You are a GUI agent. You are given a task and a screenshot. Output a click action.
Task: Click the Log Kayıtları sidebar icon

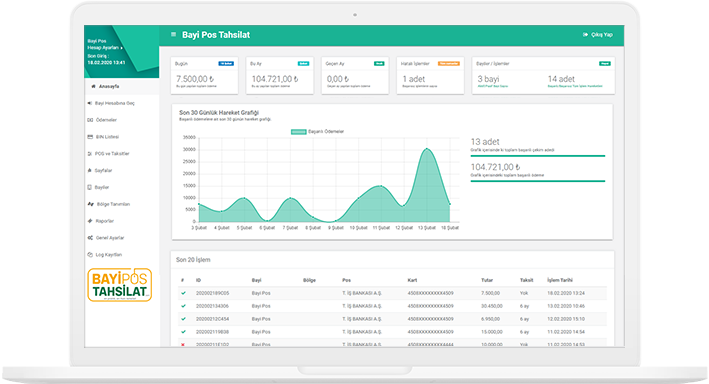coord(90,255)
